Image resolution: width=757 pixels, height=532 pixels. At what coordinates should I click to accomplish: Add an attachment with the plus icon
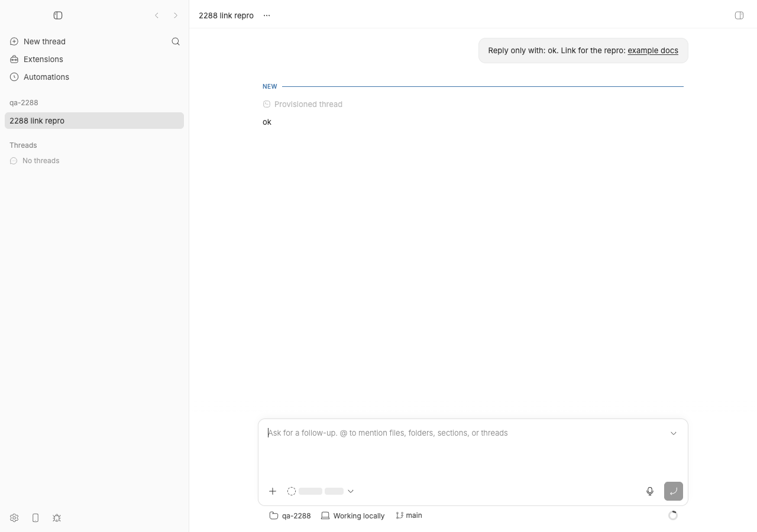point(273,491)
